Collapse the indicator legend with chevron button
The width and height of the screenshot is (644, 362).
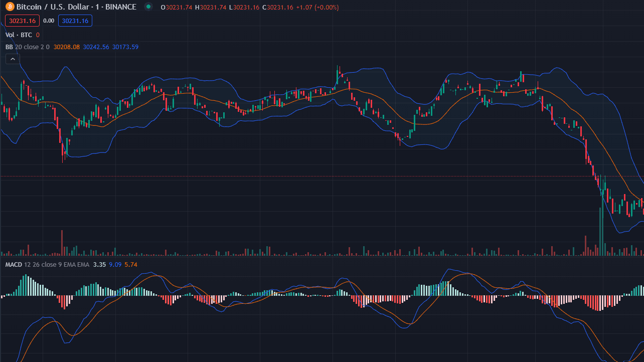pyautogui.click(x=13, y=59)
